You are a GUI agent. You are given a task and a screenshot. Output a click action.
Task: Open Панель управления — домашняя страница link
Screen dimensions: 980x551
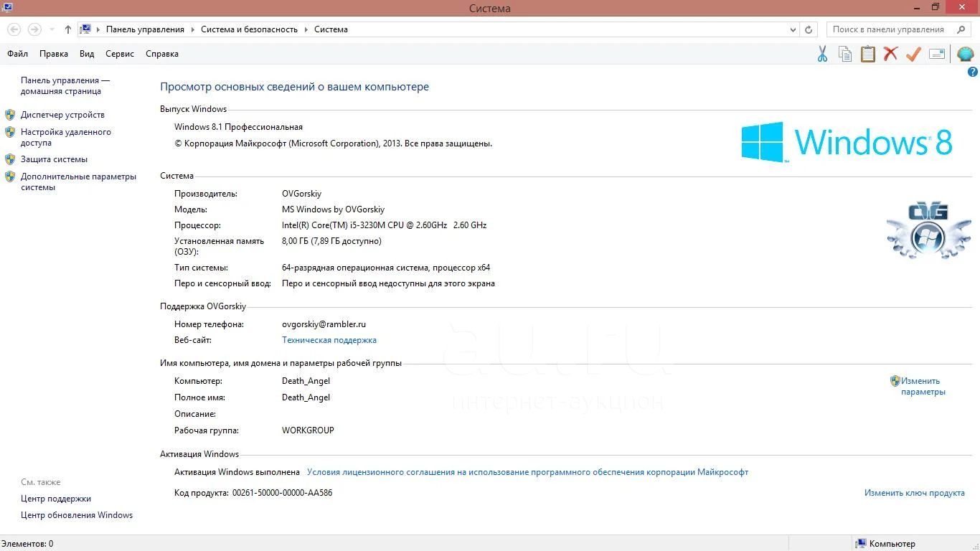65,86
